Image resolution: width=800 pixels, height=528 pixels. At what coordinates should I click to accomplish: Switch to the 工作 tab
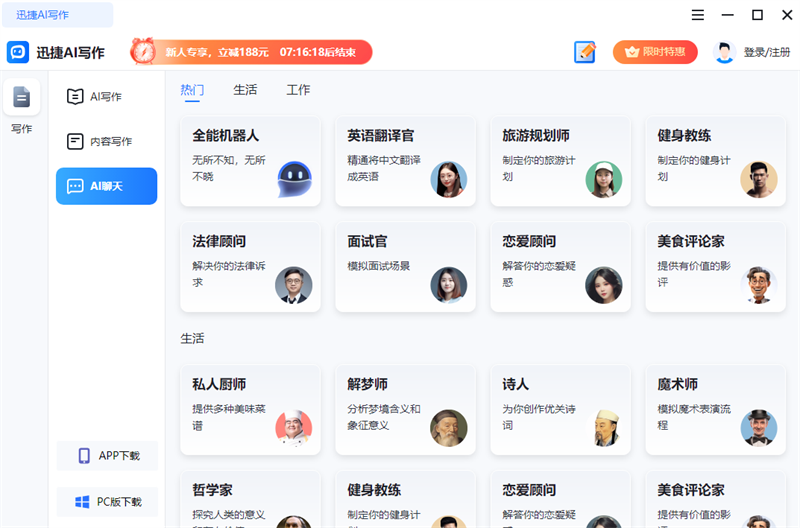click(x=298, y=90)
